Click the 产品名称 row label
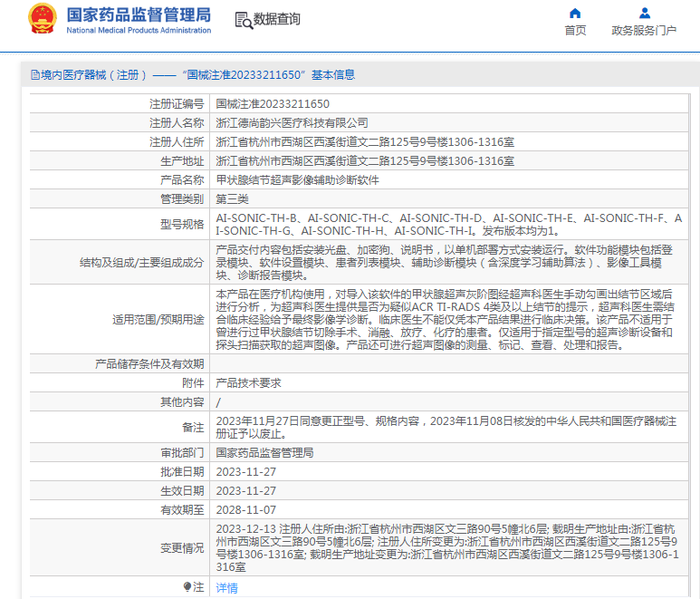Screen dimensions: 700x599 pyautogui.click(x=182, y=180)
